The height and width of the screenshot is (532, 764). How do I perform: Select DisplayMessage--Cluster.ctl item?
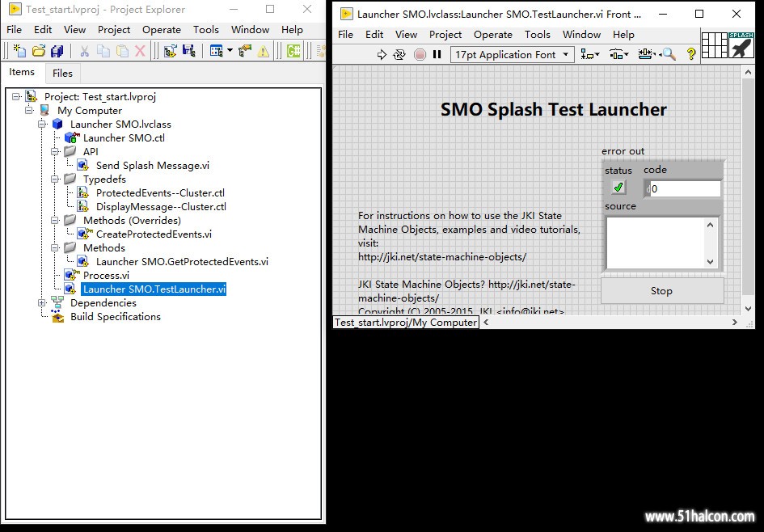[161, 206]
